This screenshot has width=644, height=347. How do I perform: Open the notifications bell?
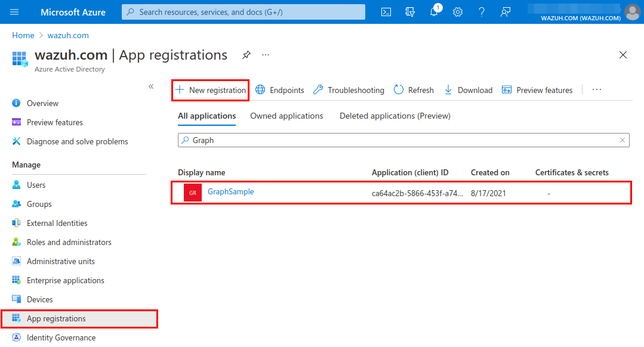[x=434, y=11]
